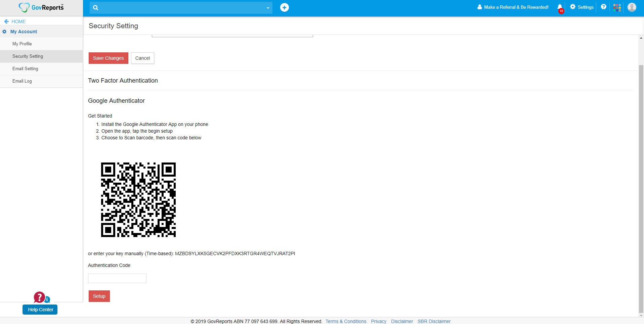This screenshot has height=324, width=644.
Task: Open Email Setting menu item
Action: pos(41,69)
